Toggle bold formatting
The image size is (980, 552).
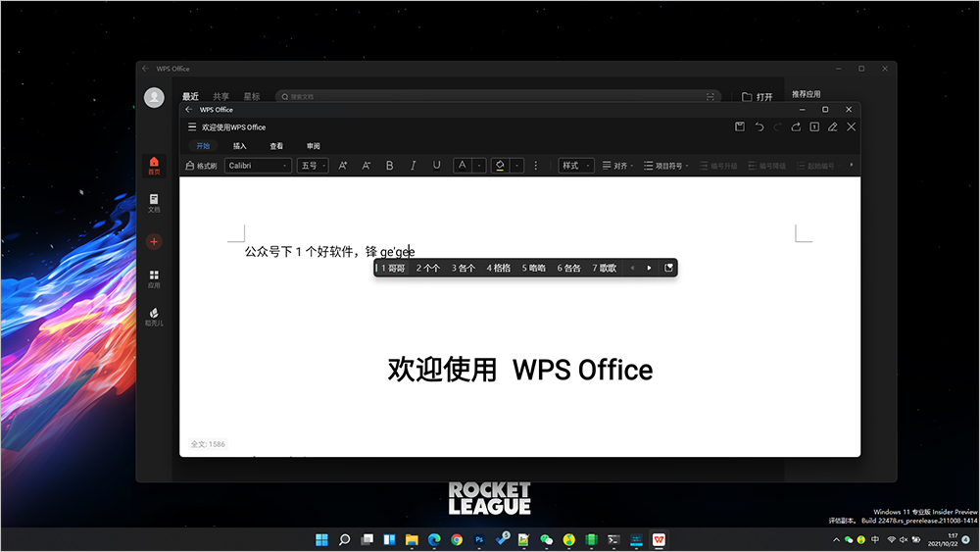point(389,166)
